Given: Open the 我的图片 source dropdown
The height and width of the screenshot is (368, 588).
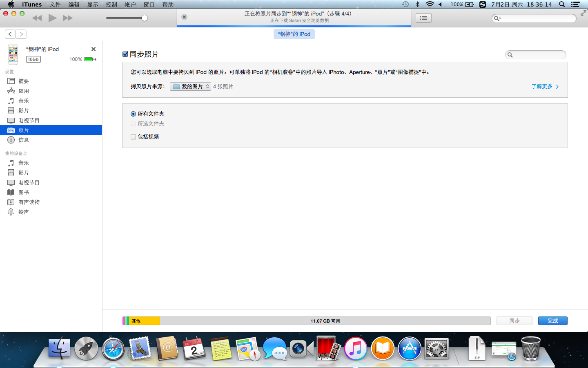Looking at the screenshot, I should [x=190, y=86].
